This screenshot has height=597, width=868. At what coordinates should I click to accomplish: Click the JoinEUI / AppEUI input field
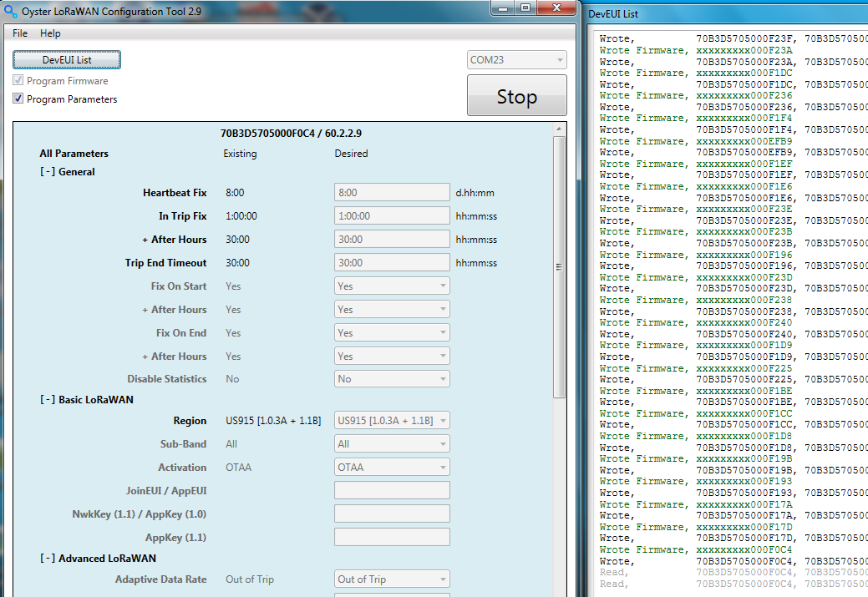coord(392,491)
